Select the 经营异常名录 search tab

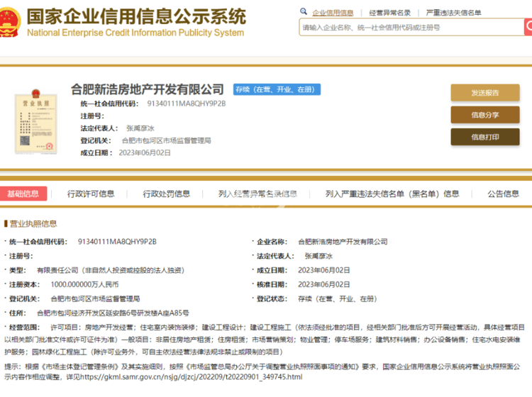tap(389, 13)
